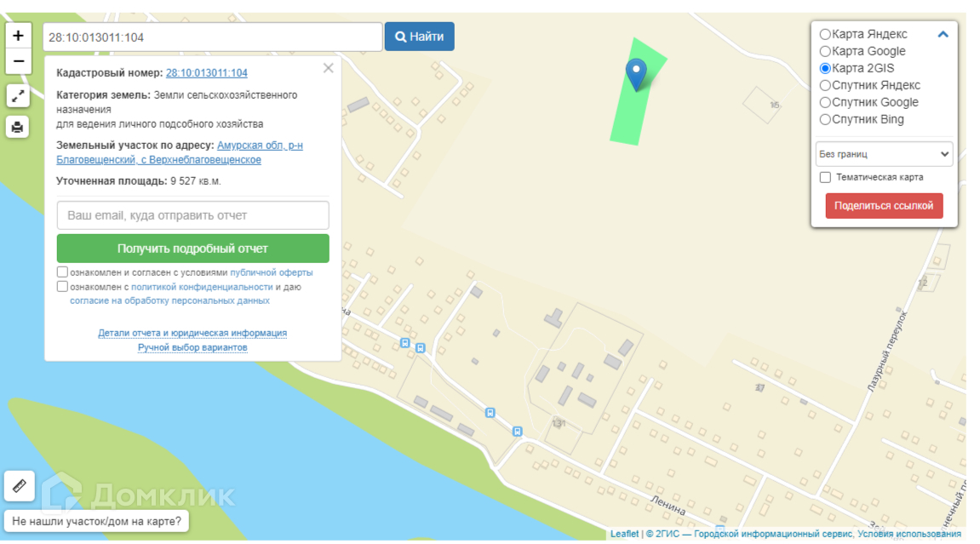Zoom in on the map
The width and height of the screenshot is (980, 544).
pos(19,37)
